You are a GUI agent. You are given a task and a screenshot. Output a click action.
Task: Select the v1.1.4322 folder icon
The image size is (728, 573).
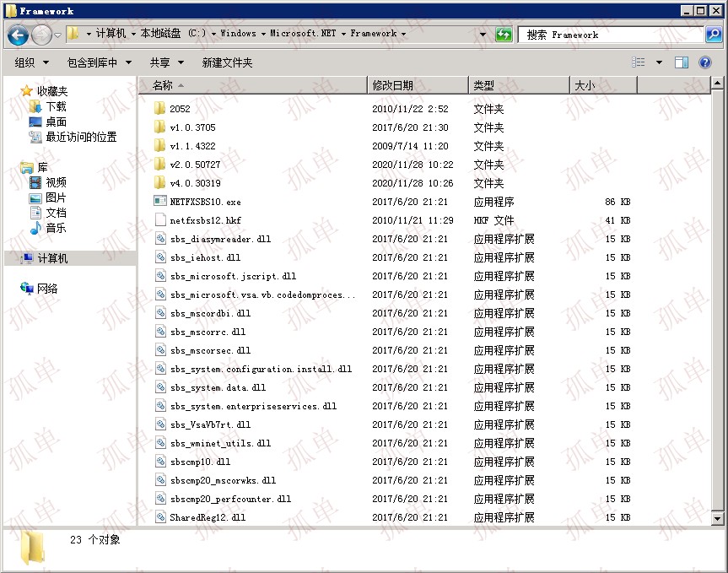(x=159, y=145)
